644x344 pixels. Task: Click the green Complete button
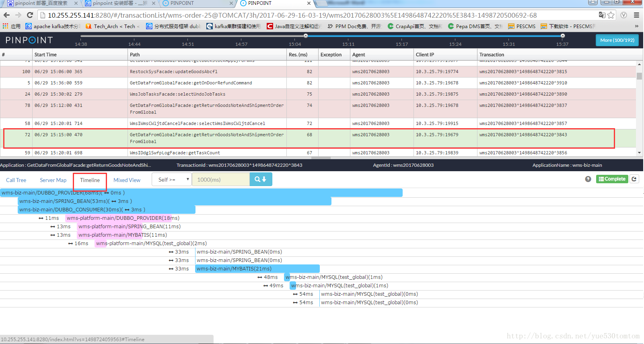(x=612, y=179)
